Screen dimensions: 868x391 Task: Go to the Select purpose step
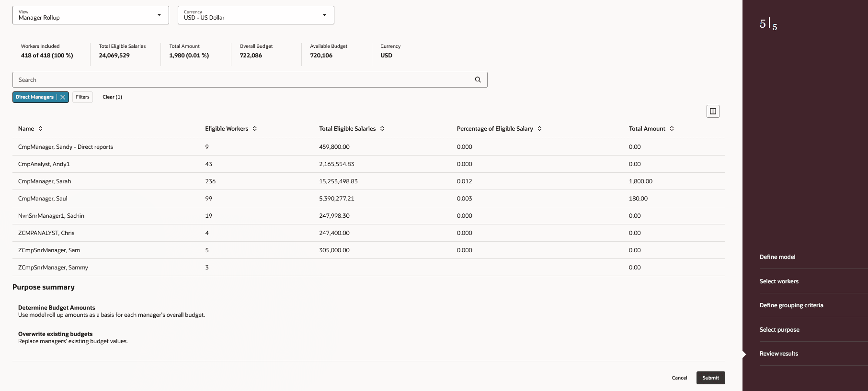click(x=779, y=330)
